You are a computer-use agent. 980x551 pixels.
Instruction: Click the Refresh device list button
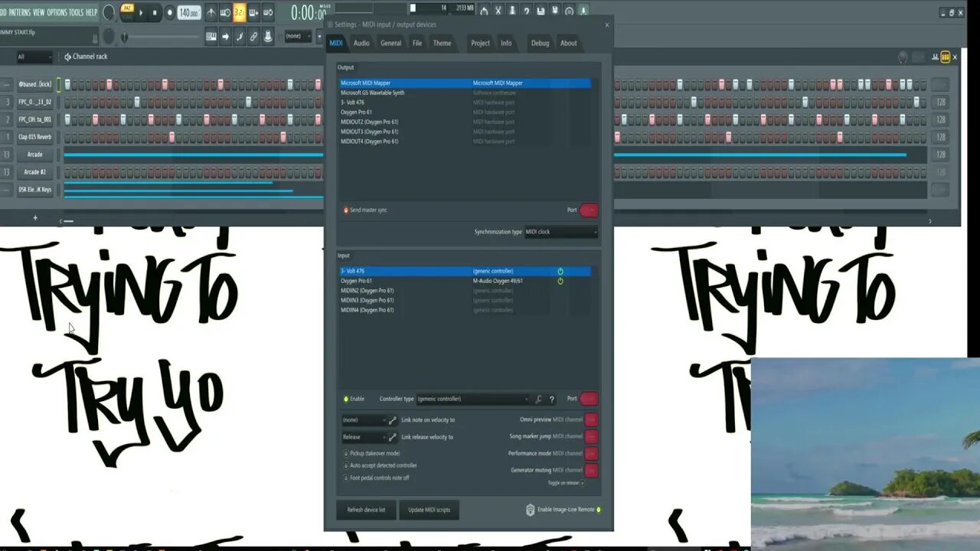point(366,510)
